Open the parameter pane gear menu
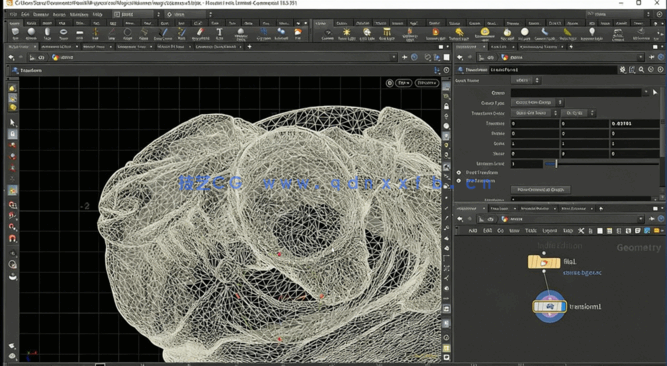The image size is (667, 366). pos(623,69)
